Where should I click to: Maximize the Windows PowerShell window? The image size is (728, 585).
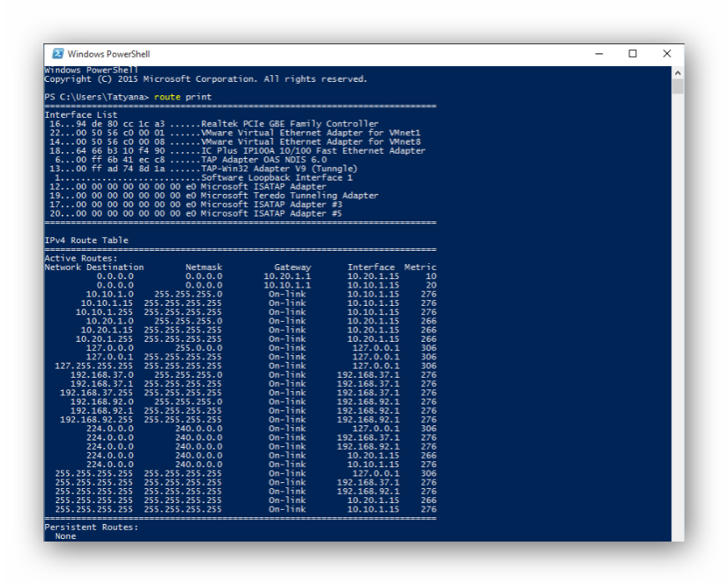point(633,53)
